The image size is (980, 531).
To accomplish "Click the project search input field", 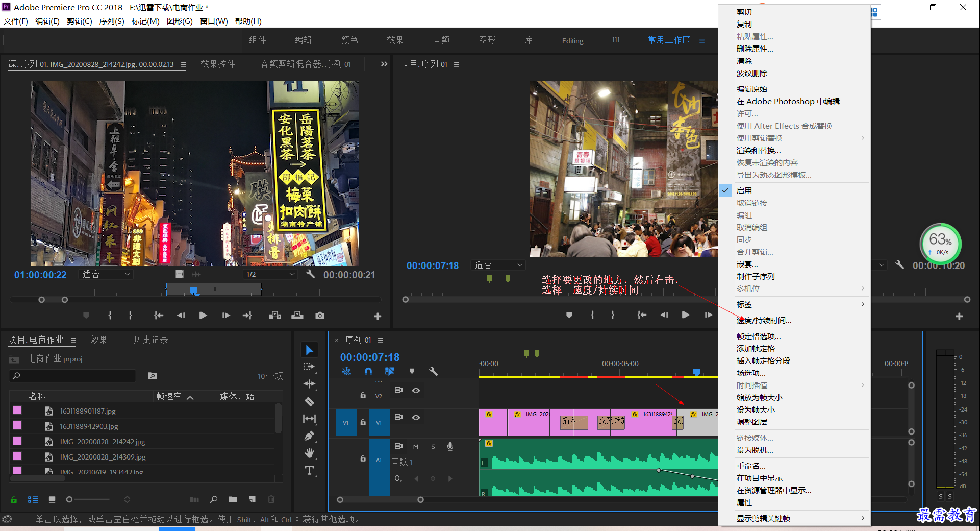I will [x=72, y=376].
